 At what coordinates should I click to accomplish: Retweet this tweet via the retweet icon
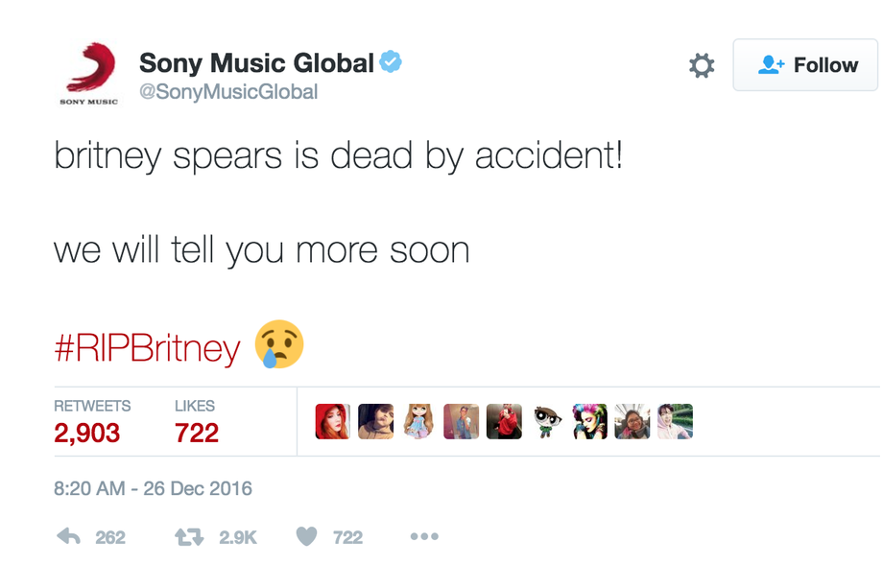click(x=189, y=537)
